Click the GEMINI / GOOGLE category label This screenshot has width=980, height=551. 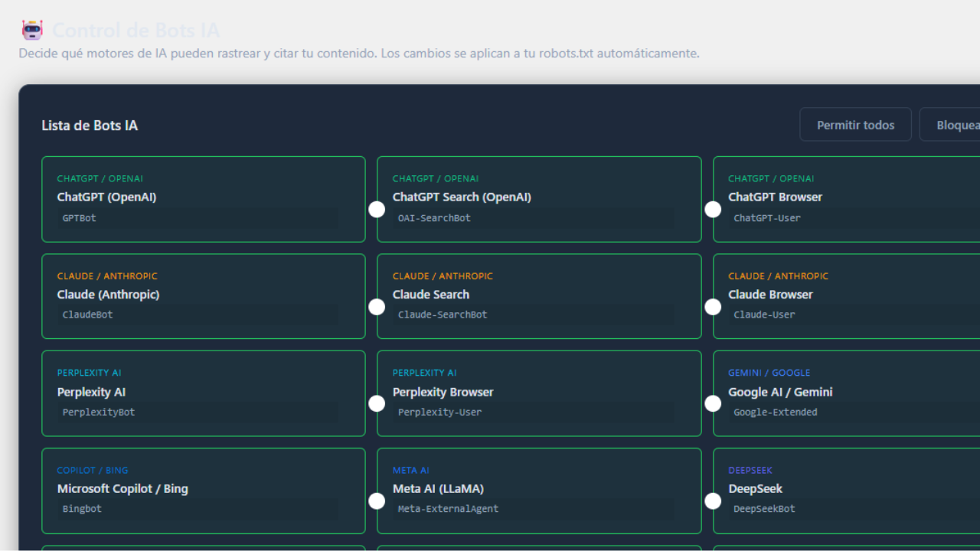pyautogui.click(x=769, y=373)
